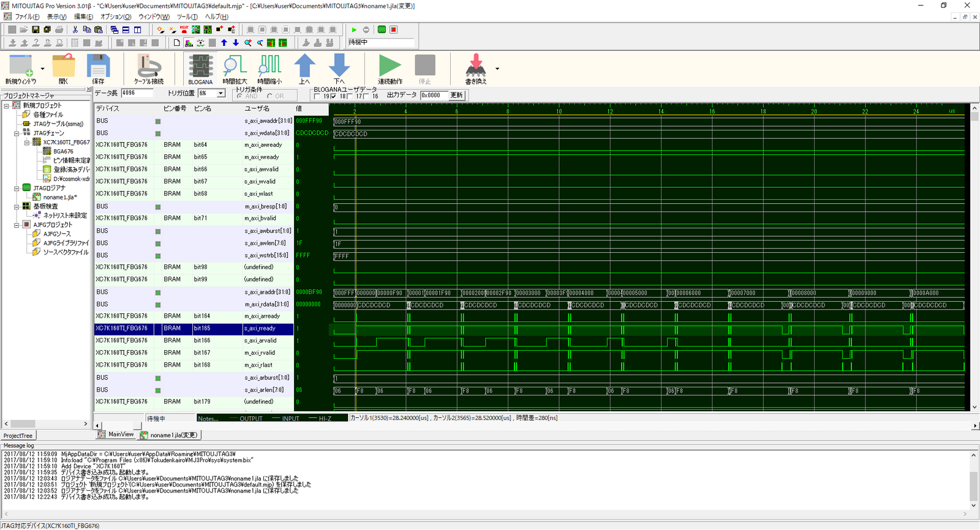Click the Notes... button below signal list

(x=208, y=419)
